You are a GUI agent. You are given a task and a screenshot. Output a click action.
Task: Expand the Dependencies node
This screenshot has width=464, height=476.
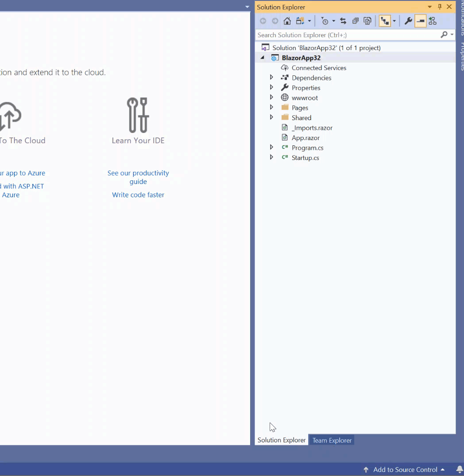pos(271,78)
